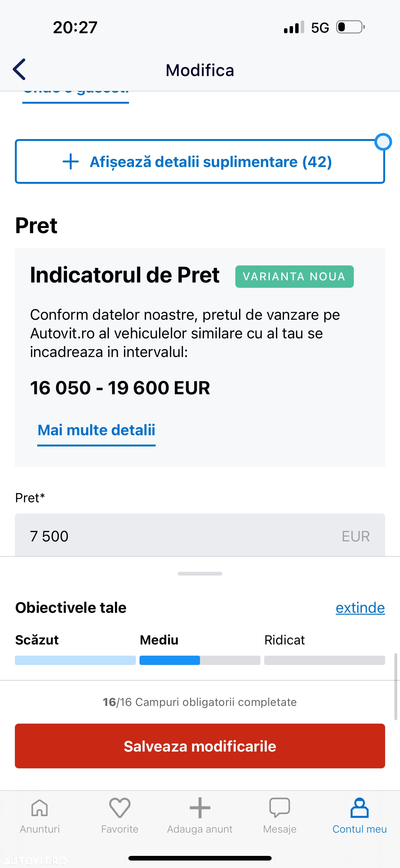Viewport: 400px width, 868px height.
Task: Tap the plus icon beside Afișează detalii
Action: point(71,161)
